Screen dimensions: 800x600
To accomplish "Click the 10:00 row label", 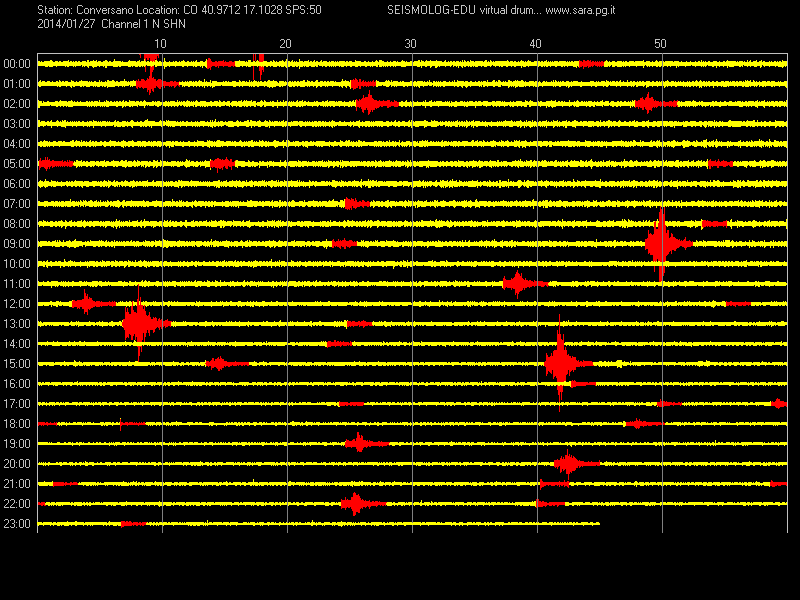I will pos(17,264).
